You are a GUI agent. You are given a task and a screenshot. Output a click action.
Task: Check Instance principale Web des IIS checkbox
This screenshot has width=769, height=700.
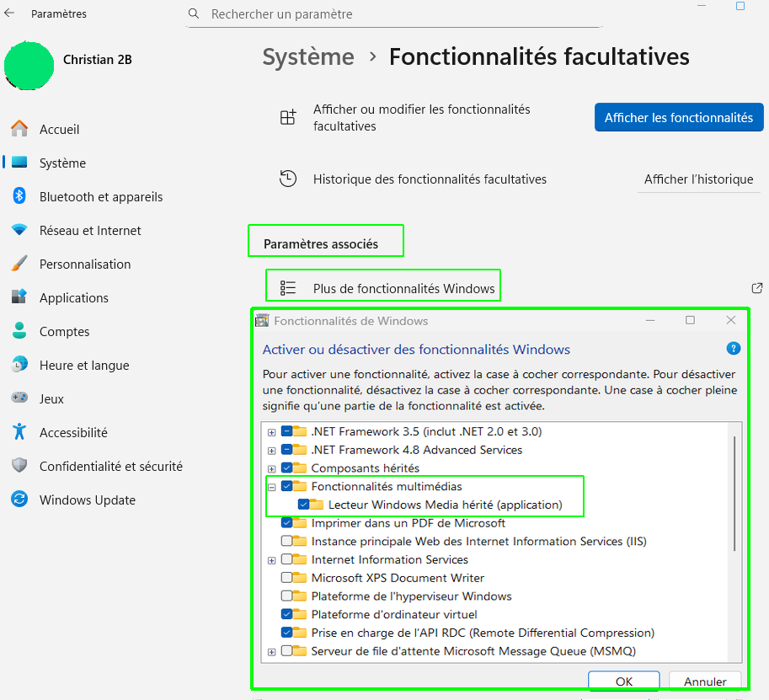click(287, 541)
